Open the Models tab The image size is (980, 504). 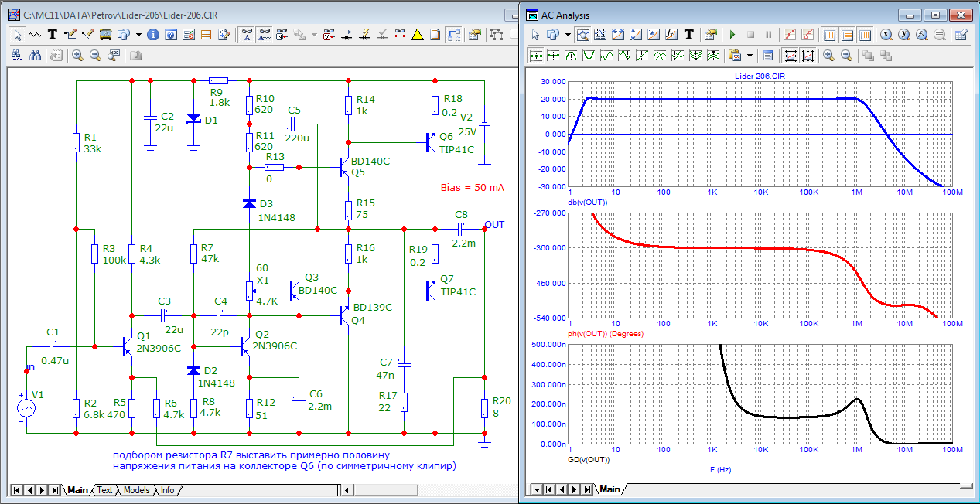point(136,490)
